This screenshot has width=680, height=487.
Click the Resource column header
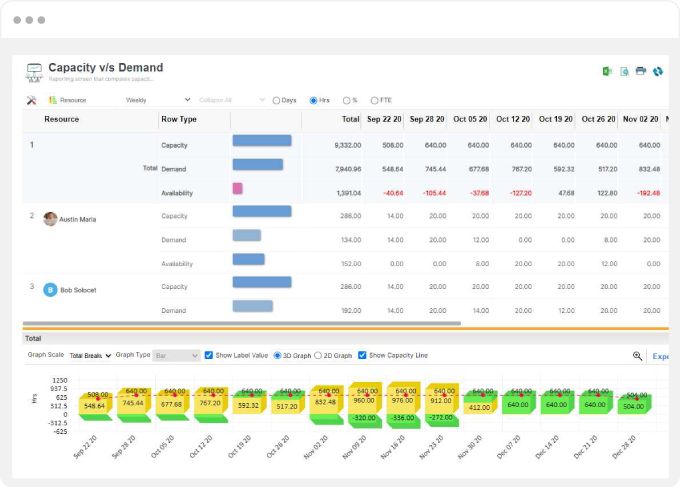point(62,119)
